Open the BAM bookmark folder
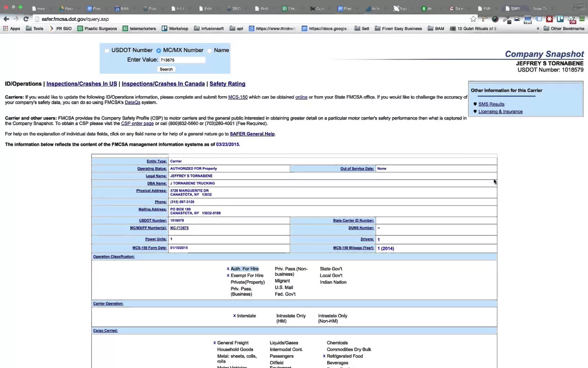The image size is (588, 368). click(x=436, y=29)
